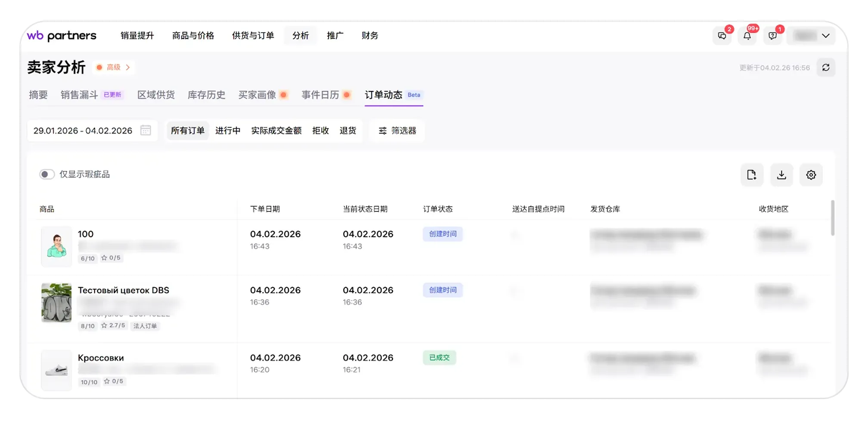Viewport: 868px width, 421px height.
Task: Open the 分析 menu
Action: coord(300,36)
